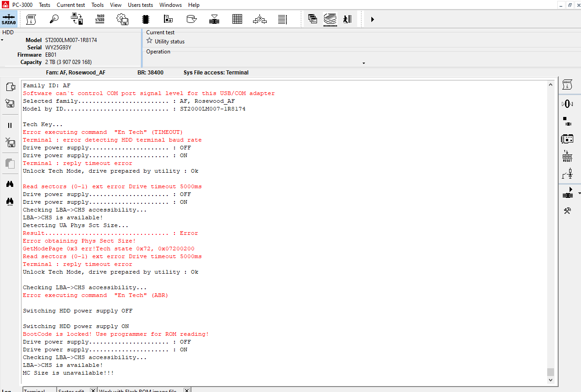581x392 pixels.
Task: Click the RESET counter icon
Action: 567,156
